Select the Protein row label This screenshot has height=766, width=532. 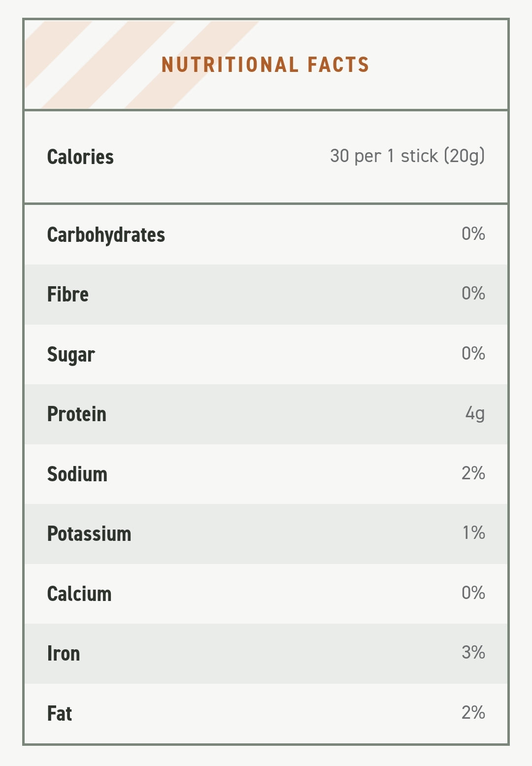point(77,414)
